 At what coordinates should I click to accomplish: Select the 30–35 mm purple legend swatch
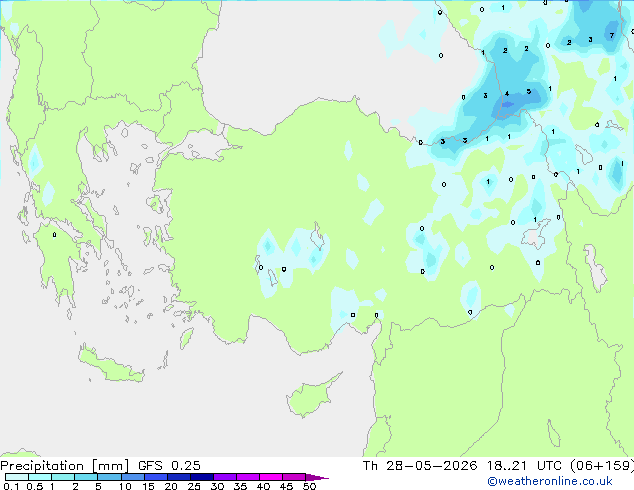click(x=224, y=477)
